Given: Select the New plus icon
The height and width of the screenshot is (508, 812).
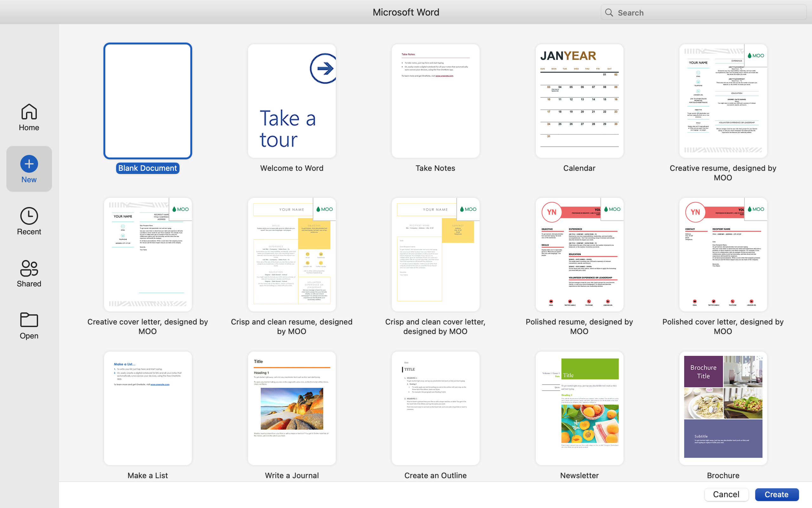Looking at the screenshot, I should click(29, 164).
